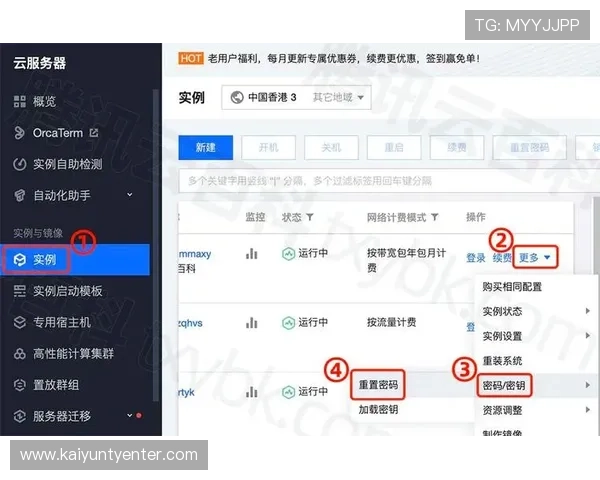The width and height of the screenshot is (600, 480).
Task: Click 登录 link in mmaxy row
Action: (476, 258)
